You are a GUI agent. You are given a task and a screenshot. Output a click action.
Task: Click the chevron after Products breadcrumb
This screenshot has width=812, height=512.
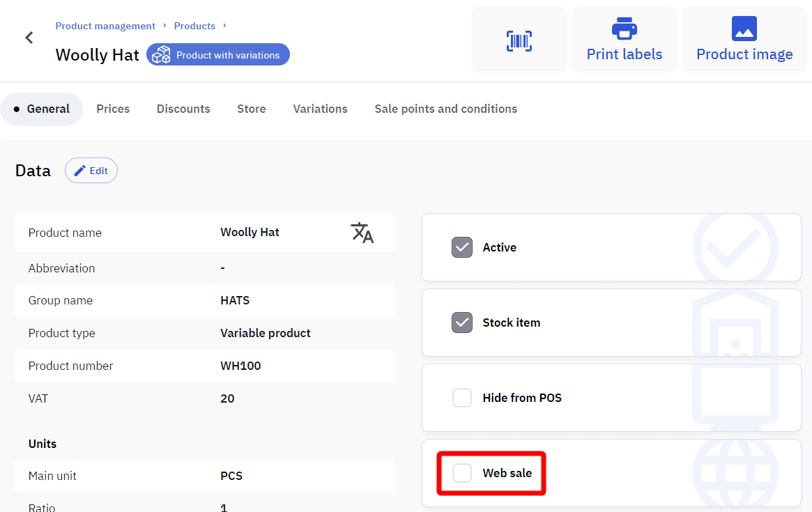(224, 26)
